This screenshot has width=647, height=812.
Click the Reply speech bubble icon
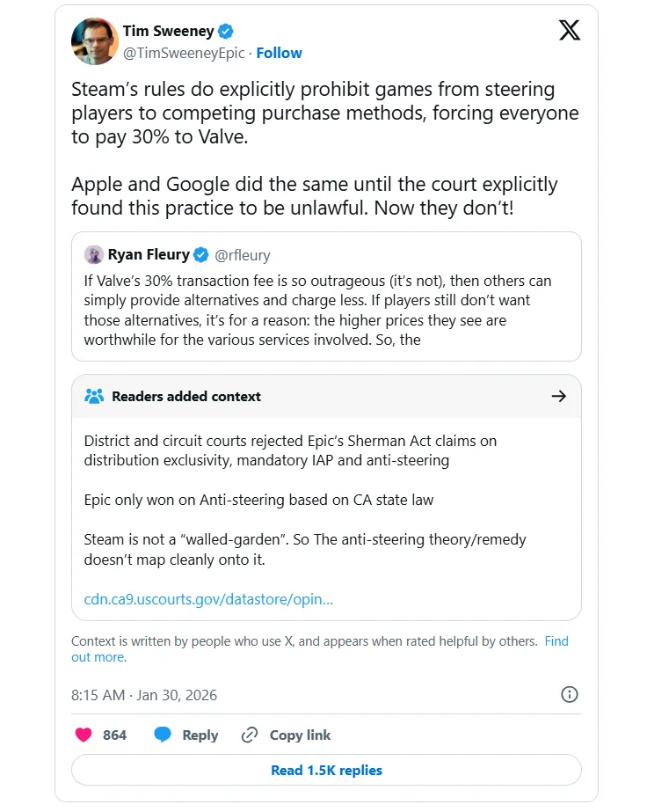pyautogui.click(x=163, y=735)
